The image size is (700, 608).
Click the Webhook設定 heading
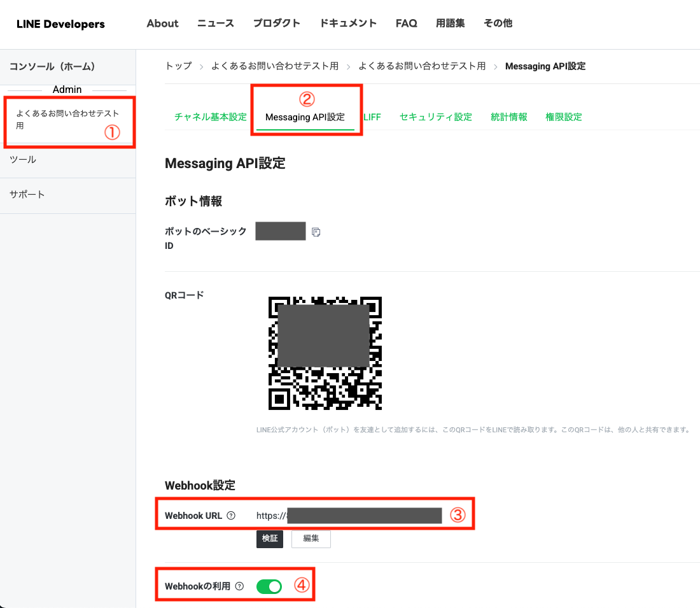point(200,486)
